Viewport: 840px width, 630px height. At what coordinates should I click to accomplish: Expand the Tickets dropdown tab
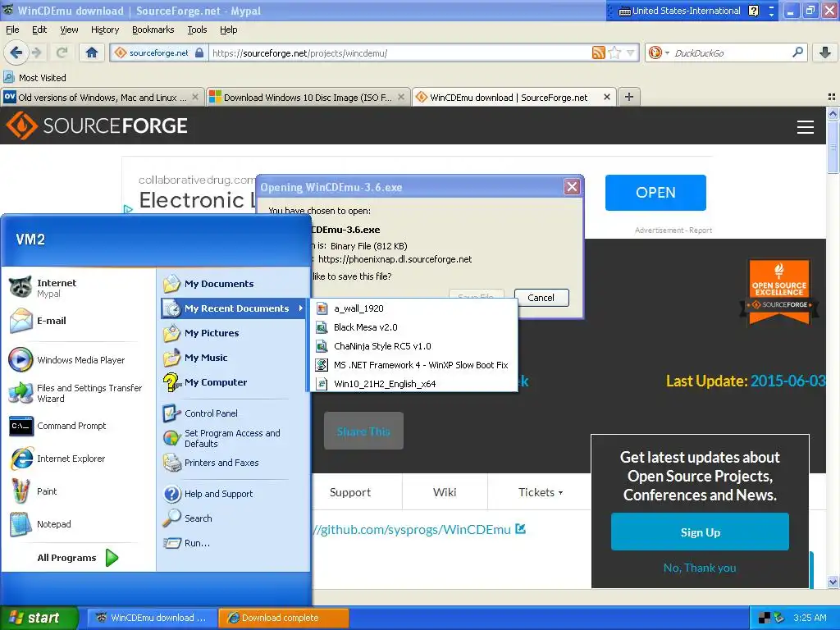[540, 492]
